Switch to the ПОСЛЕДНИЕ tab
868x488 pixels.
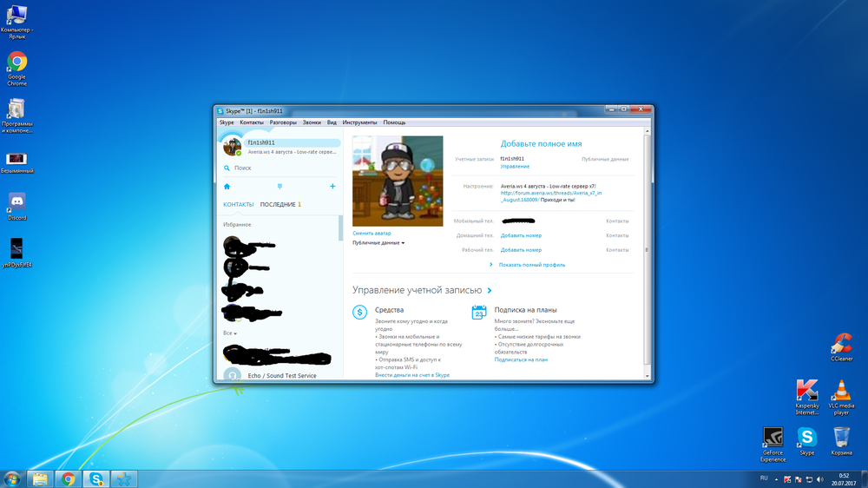tap(279, 205)
